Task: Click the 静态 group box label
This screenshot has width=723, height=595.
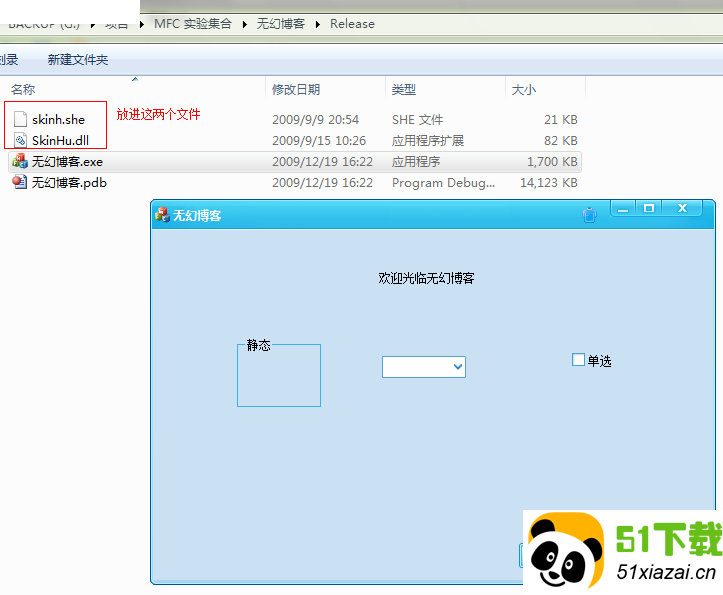Action: pos(259,345)
